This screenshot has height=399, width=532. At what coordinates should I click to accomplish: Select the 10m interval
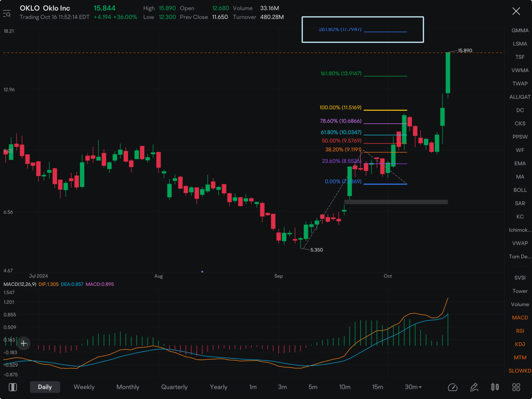pos(345,387)
